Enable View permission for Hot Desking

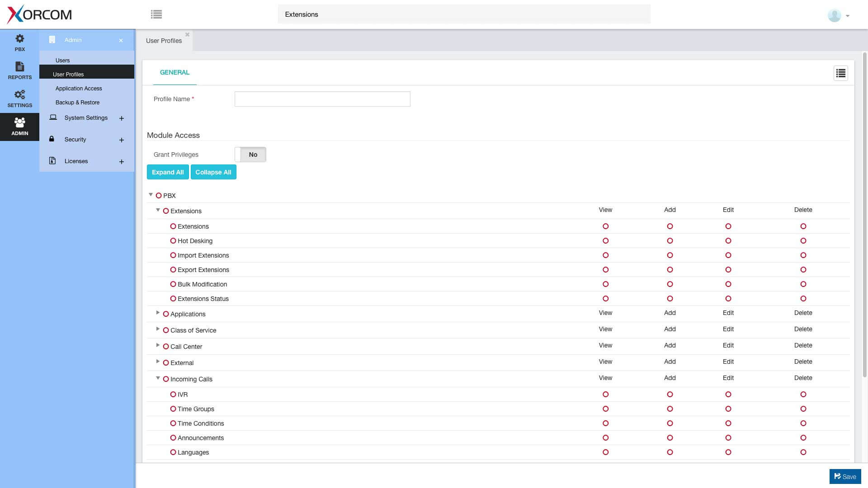coord(606,241)
